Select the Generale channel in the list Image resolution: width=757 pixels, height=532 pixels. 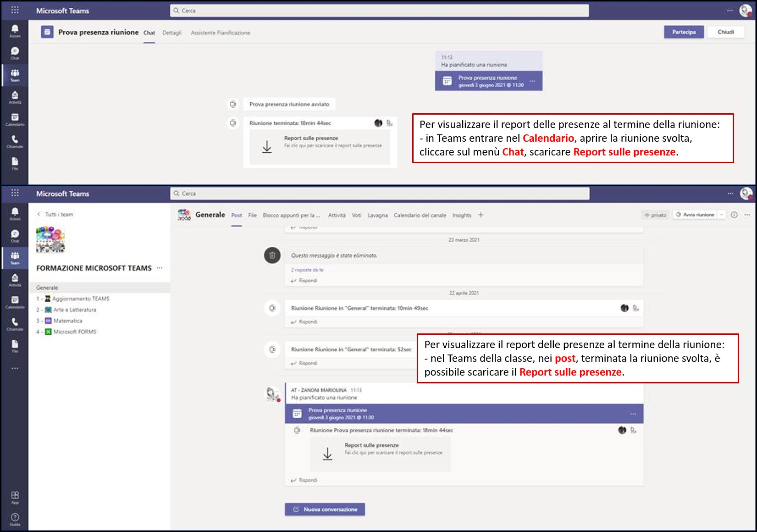tap(99, 288)
